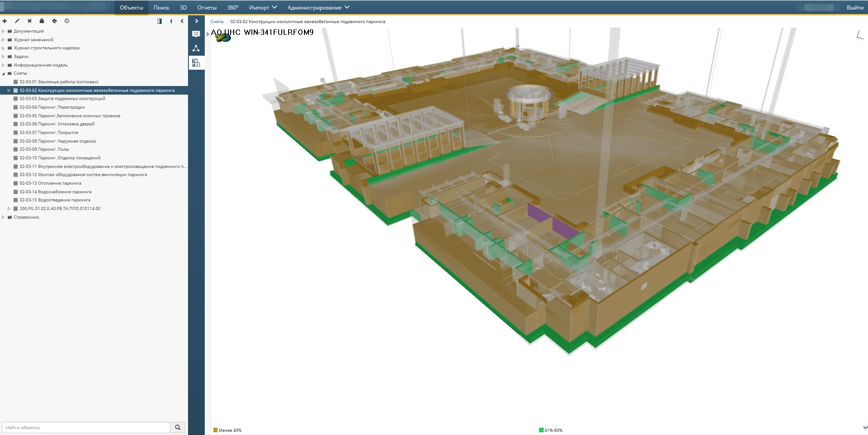Open the triangle graph relations icon
Screen dimensions: 868x435
pos(196,48)
